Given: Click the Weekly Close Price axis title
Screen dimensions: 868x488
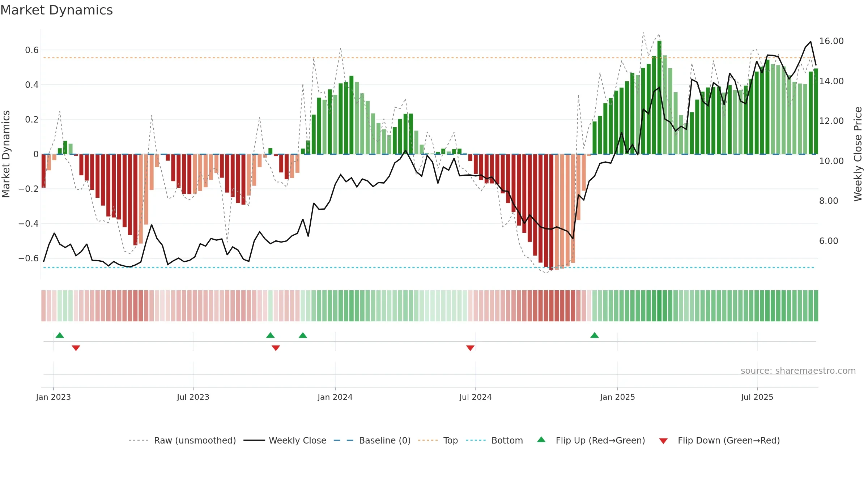Looking at the screenshot, I should [858, 154].
